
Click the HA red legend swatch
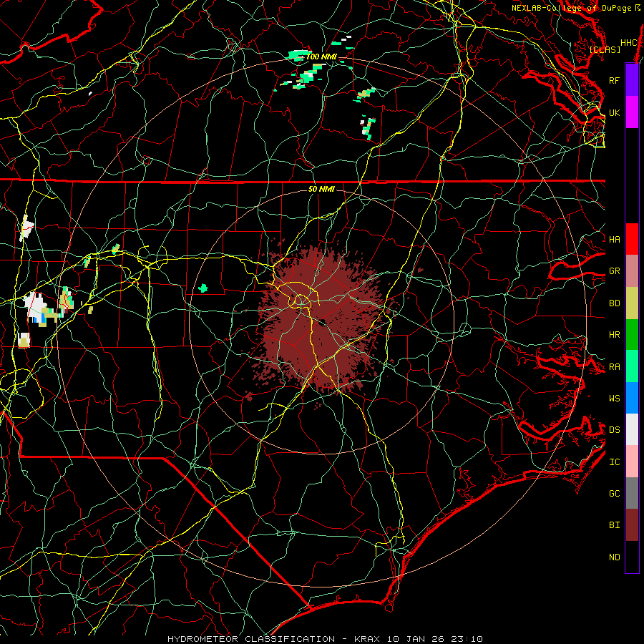click(x=632, y=239)
